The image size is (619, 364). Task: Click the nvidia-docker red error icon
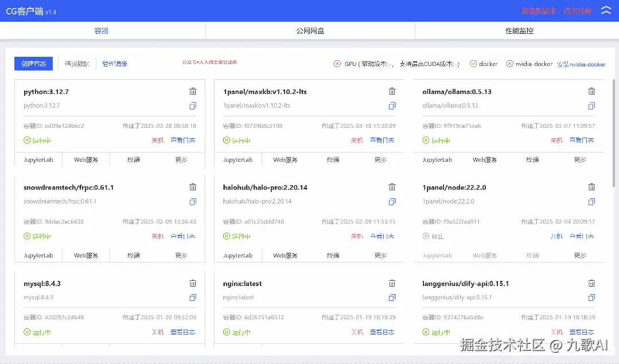(511, 64)
